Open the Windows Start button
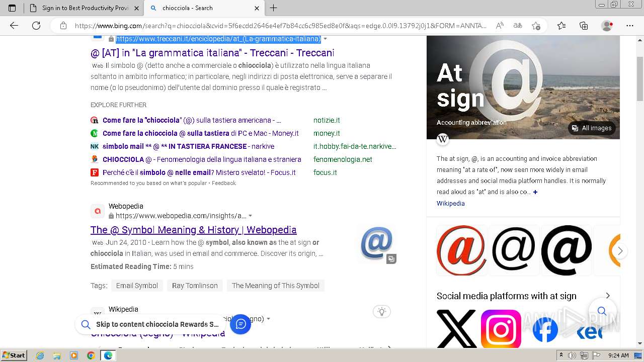 coord(14,355)
